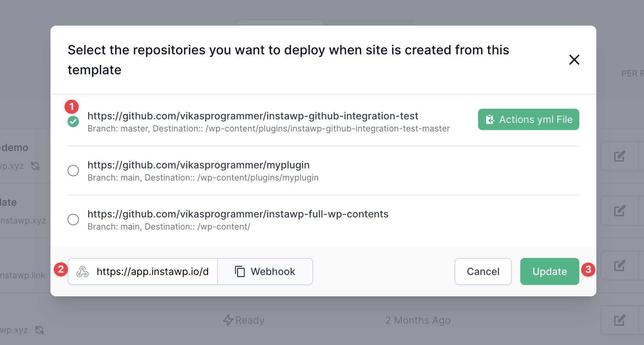Click the webhook icon beside the URL
The height and width of the screenshot is (345, 644).
82,271
